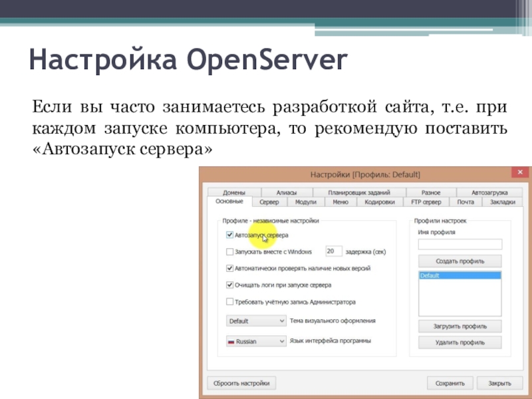This screenshot has height=399, width=532.
Task: Switch to the Алиасы tab
Action: pos(287,192)
